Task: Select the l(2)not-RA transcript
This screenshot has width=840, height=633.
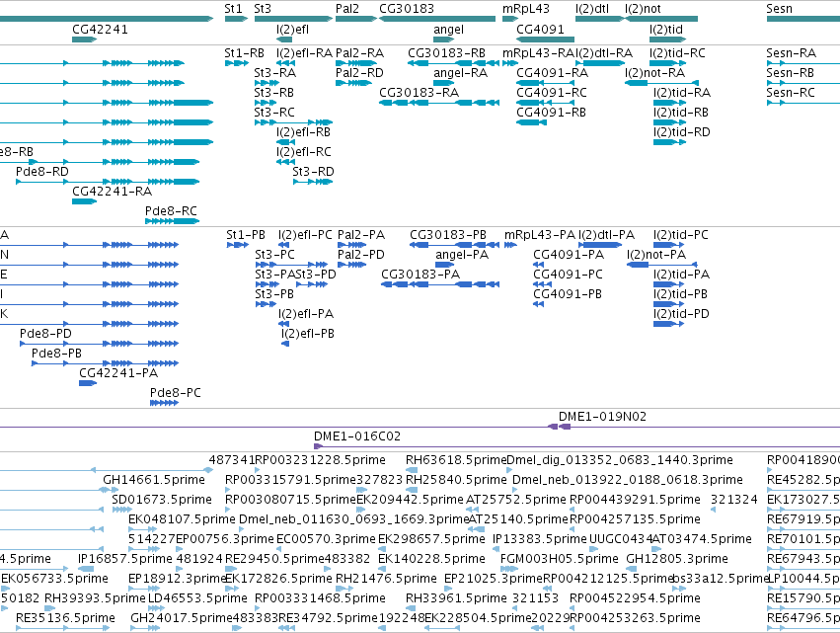Action: click(661, 83)
